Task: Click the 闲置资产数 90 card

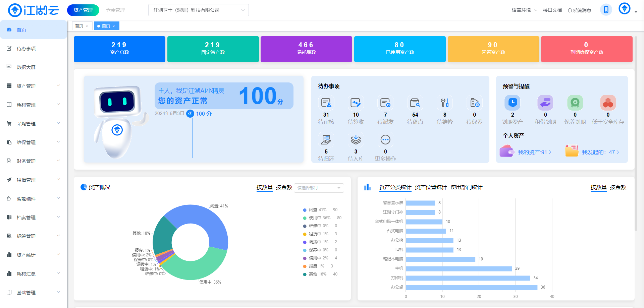Action: [493, 49]
